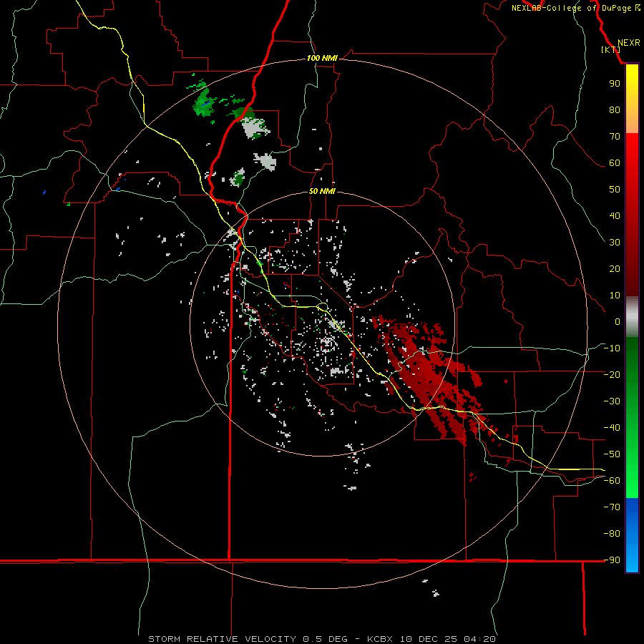
Task: Select the 0 knot scale value
Action: pos(618,322)
